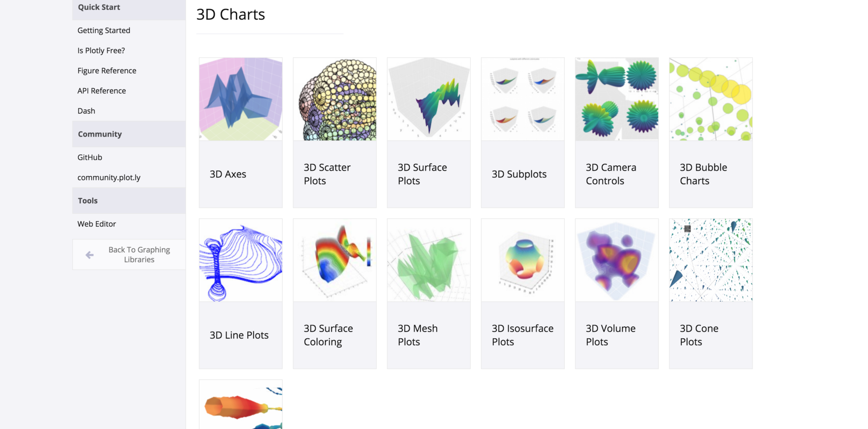Click the back arrow icon in sidebar
Image resolution: width=868 pixels, height=429 pixels.
(x=90, y=255)
